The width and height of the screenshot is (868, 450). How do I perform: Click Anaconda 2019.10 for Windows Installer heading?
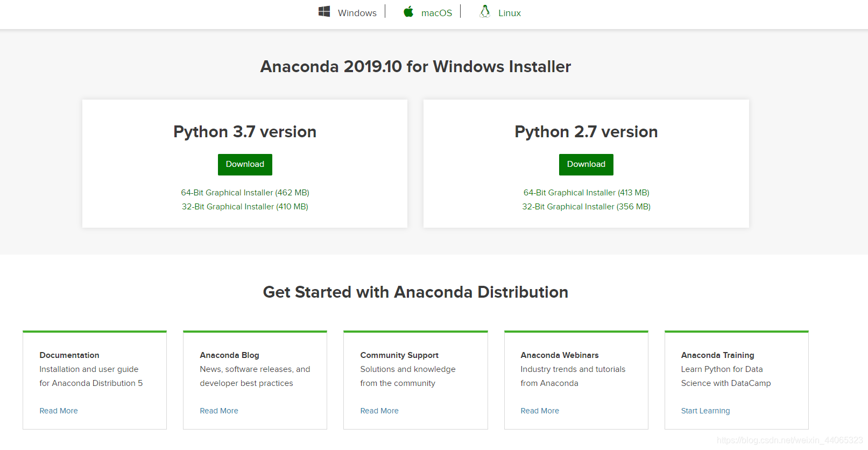click(415, 67)
